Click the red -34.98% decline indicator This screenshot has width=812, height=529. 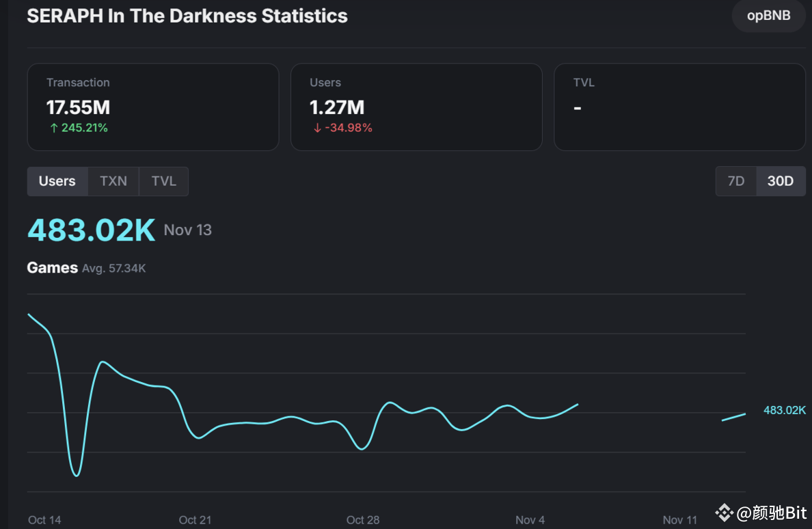(x=342, y=127)
